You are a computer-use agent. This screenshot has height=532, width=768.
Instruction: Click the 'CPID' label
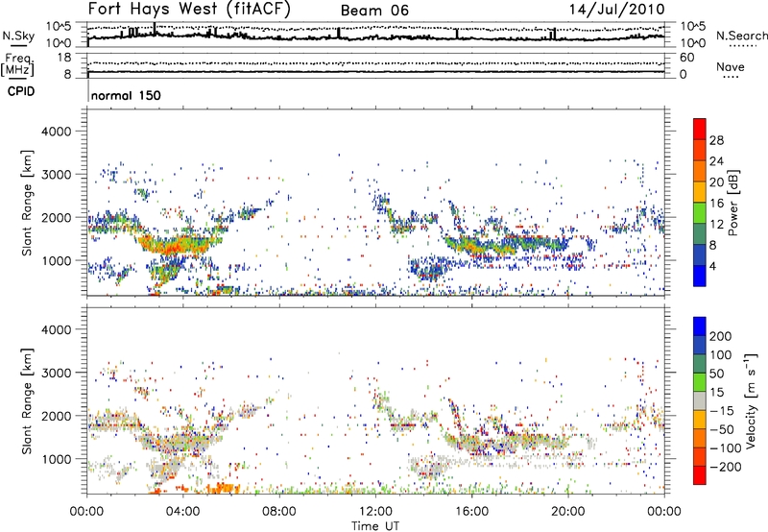coord(21,91)
